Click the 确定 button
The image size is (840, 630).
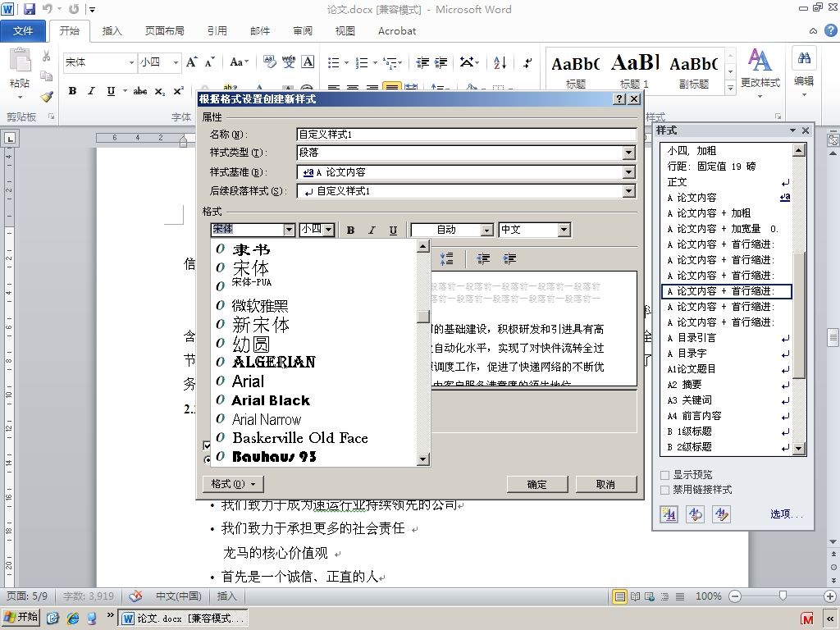(x=537, y=484)
